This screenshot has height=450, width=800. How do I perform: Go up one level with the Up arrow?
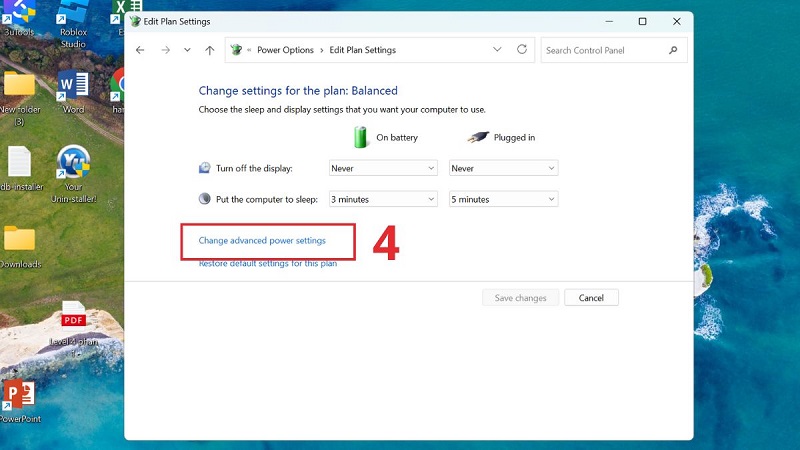tap(209, 50)
